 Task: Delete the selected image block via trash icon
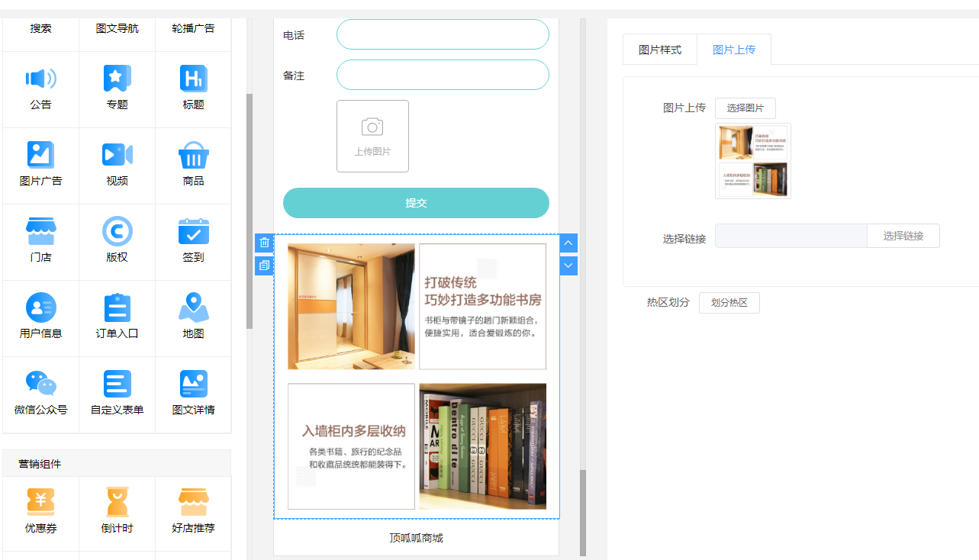(264, 243)
